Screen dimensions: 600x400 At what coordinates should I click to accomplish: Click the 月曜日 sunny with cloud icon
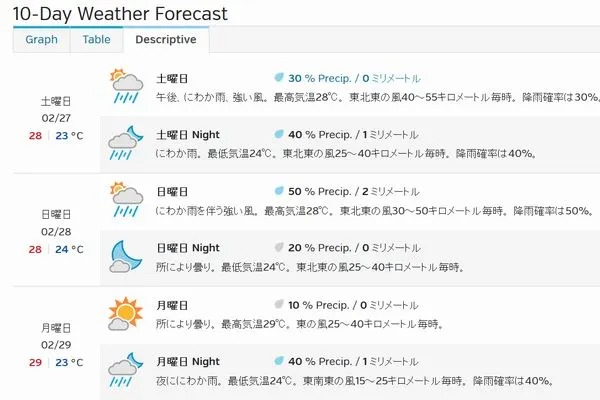point(126,313)
